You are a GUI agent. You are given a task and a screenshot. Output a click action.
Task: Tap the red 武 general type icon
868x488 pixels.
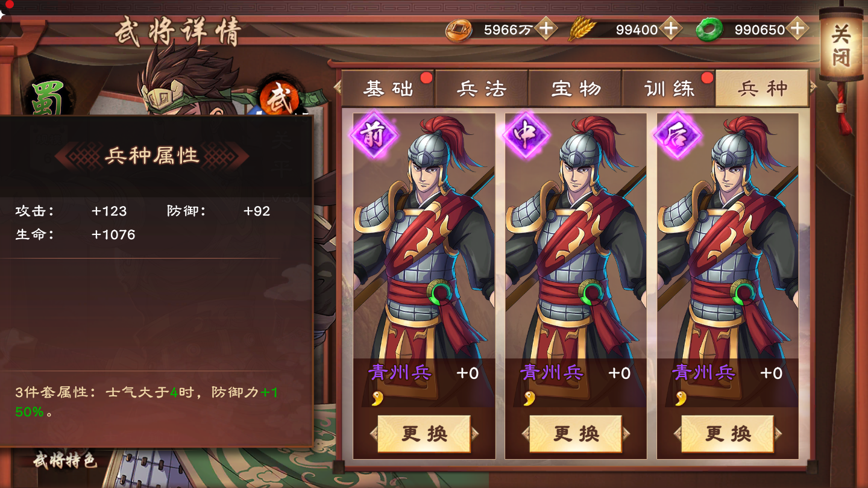coord(280,96)
